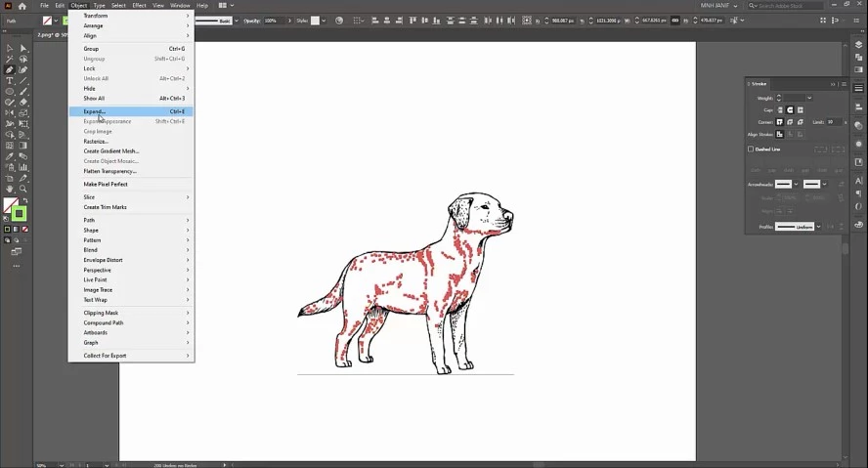This screenshot has width=868, height=468.
Task: Set None color button below swatches
Action: click(x=24, y=229)
